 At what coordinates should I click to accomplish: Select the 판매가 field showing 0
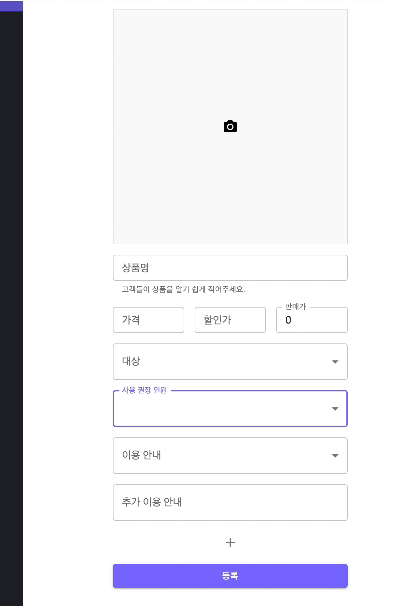tap(312, 320)
